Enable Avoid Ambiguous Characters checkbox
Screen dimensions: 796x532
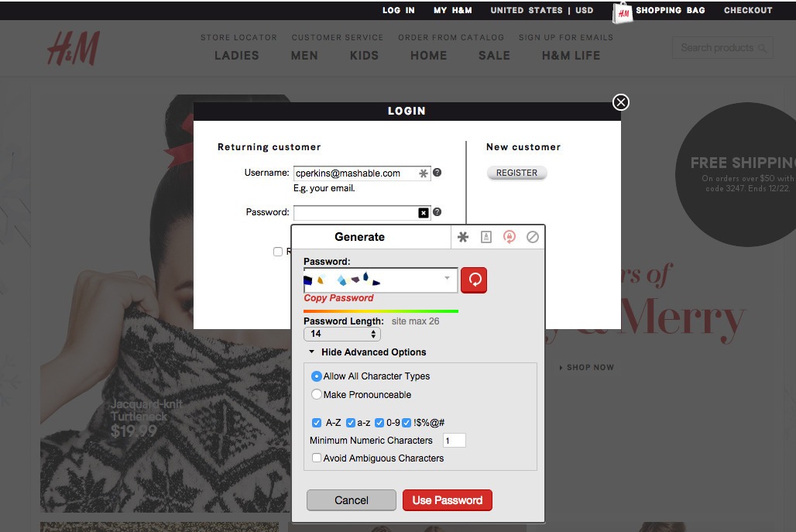pos(317,458)
